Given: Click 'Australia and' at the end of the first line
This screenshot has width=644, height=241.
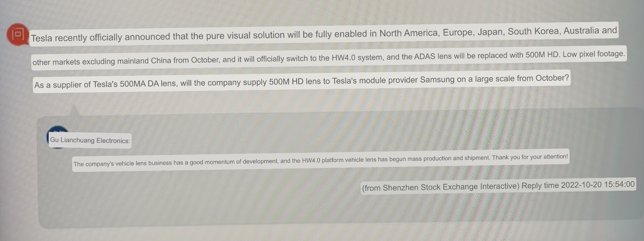Looking at the screenshot, I should [590, 31].
